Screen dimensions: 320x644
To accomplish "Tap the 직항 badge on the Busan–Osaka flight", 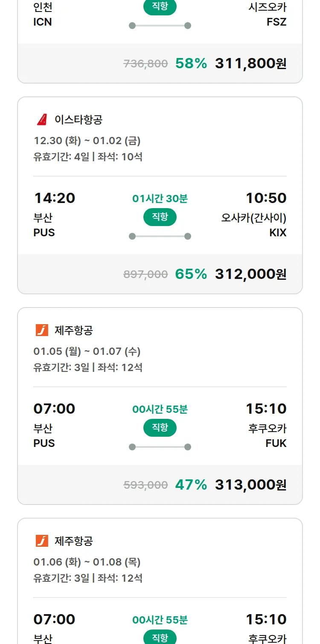I will tap(160, 218).
